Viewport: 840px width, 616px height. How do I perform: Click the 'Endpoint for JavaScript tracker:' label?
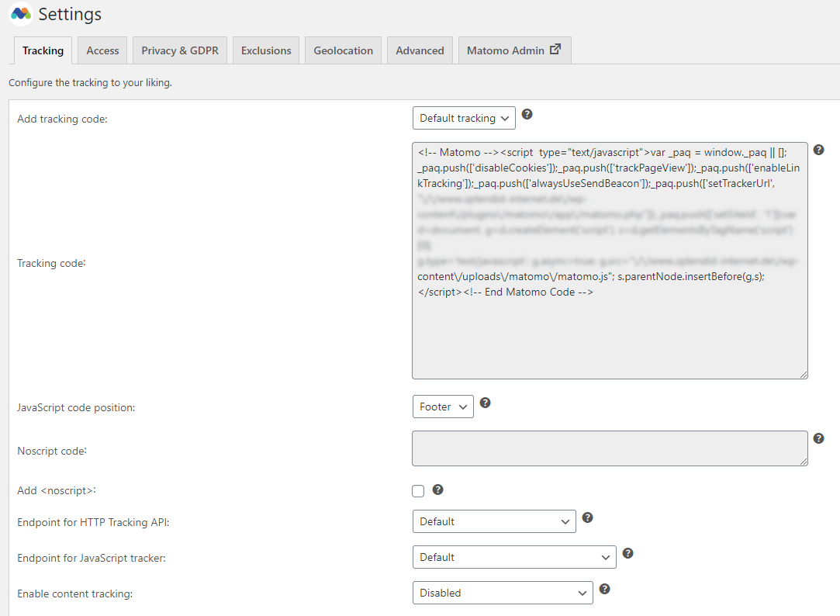click(x=92, y=558)
